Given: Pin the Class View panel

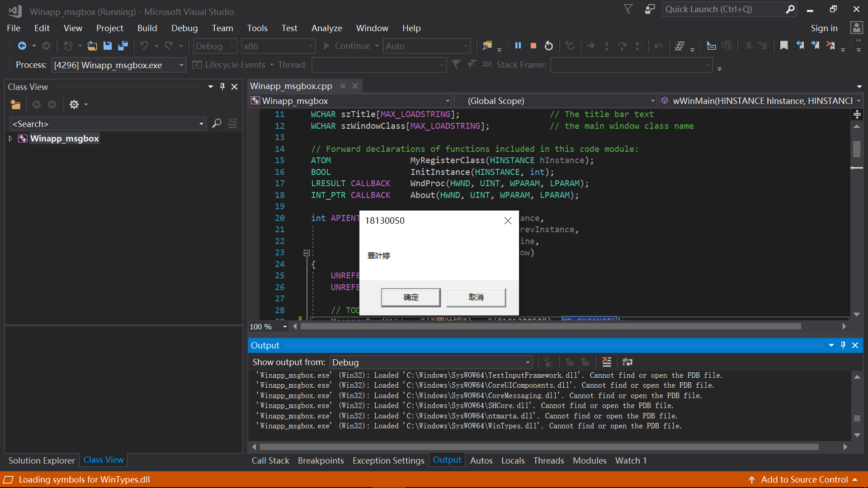Looking at the screenshot, I should [222, 86].
